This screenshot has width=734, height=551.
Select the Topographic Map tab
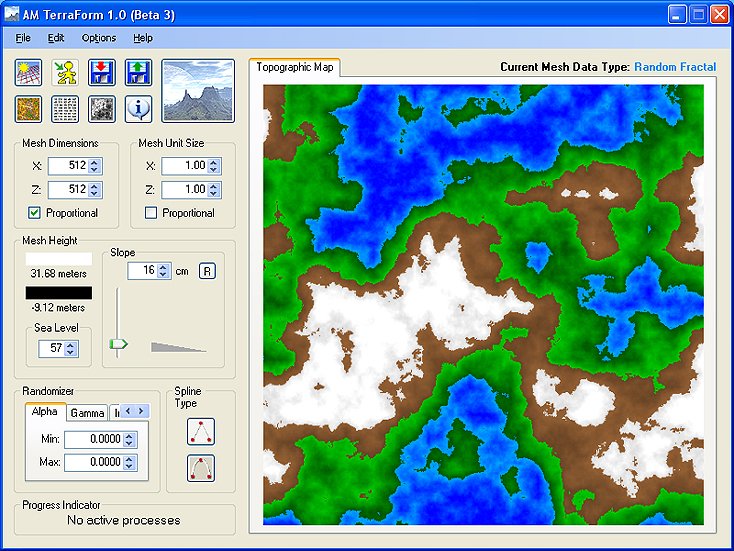294,67
